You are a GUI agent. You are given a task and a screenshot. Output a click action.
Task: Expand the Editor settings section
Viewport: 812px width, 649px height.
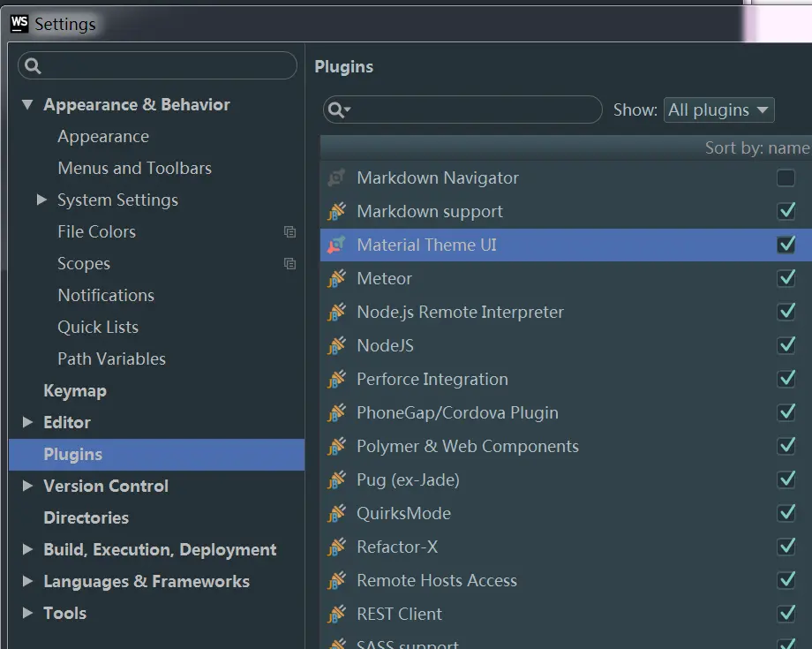pyautogui.click(x=27, y=423)
